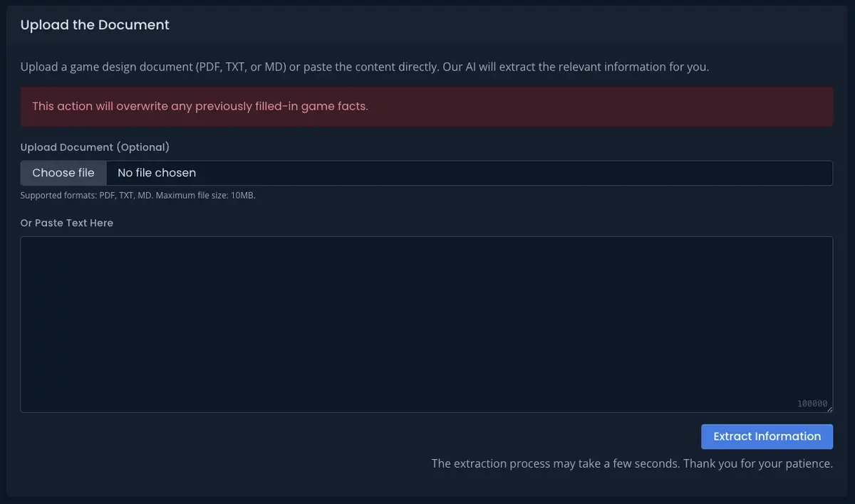Grab the text area resize handle
Screen dimensions: 855x504
(x=829, y=409)
